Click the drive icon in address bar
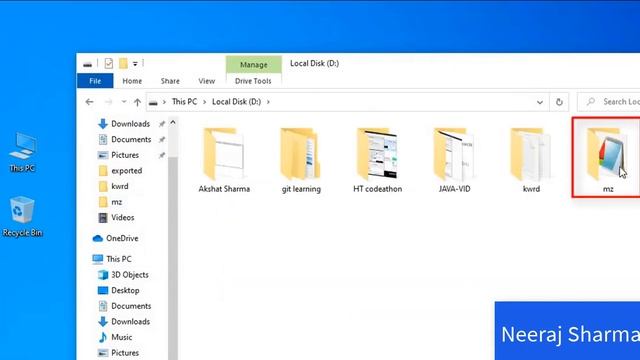This screenshot has height=360, width=640. click(x=153, y=102)
